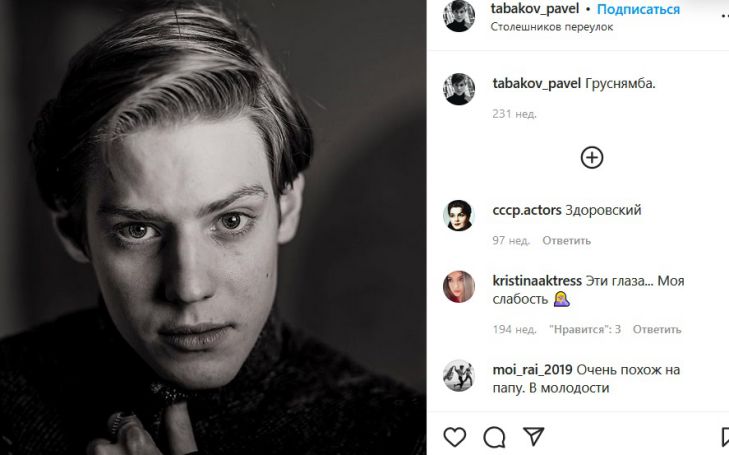Click the black-and-white portrait photo

[x=213, y=227]
